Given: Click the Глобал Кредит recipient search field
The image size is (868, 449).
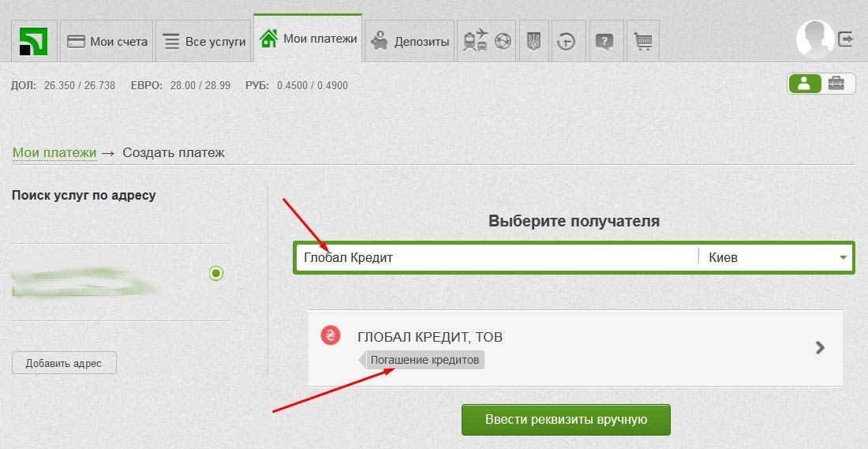Looking at the screenshot, I should [496, 257].
